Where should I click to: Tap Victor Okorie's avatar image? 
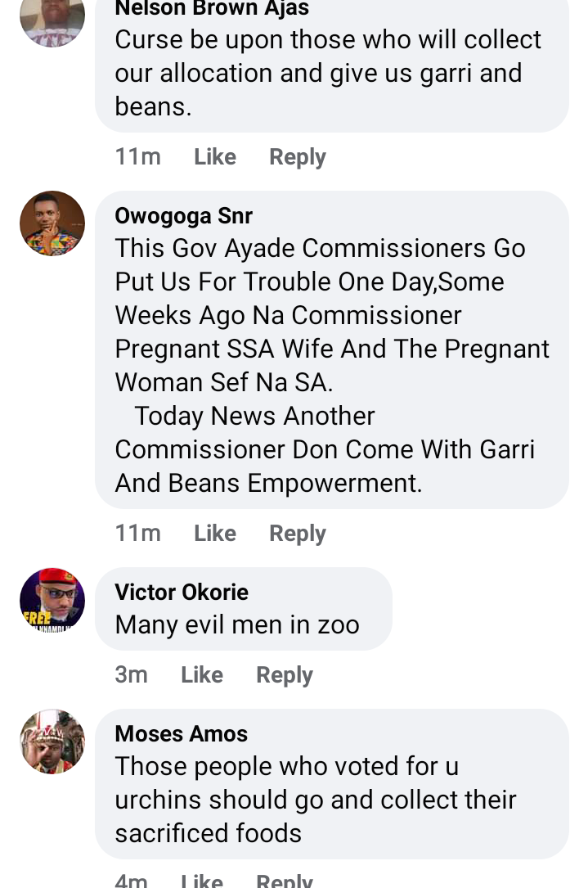pos(52,600)
